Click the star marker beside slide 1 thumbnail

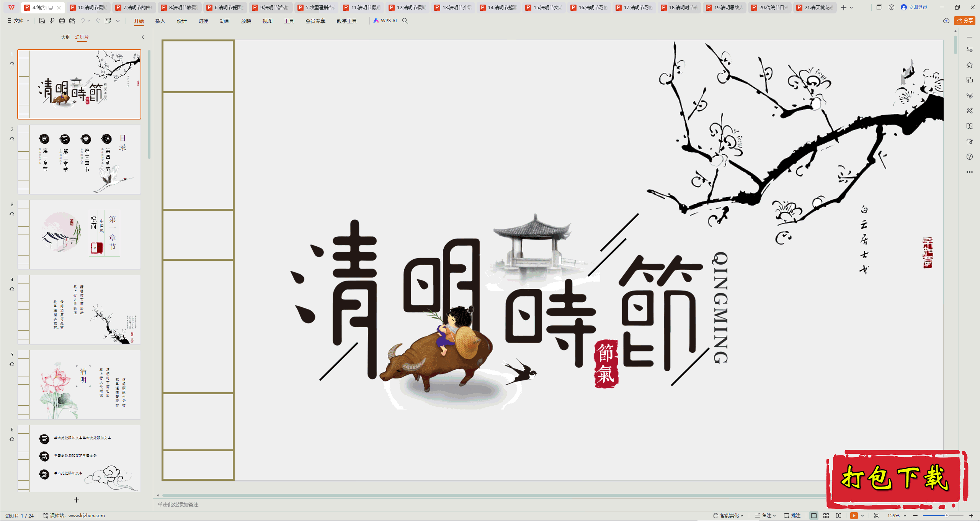point(12,64)
